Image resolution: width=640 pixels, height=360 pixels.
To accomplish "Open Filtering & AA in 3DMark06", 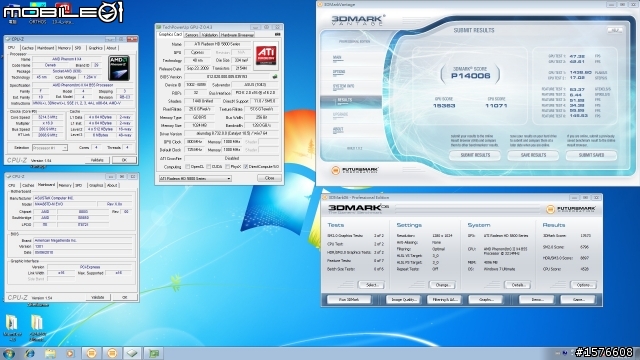I will 444,300.
